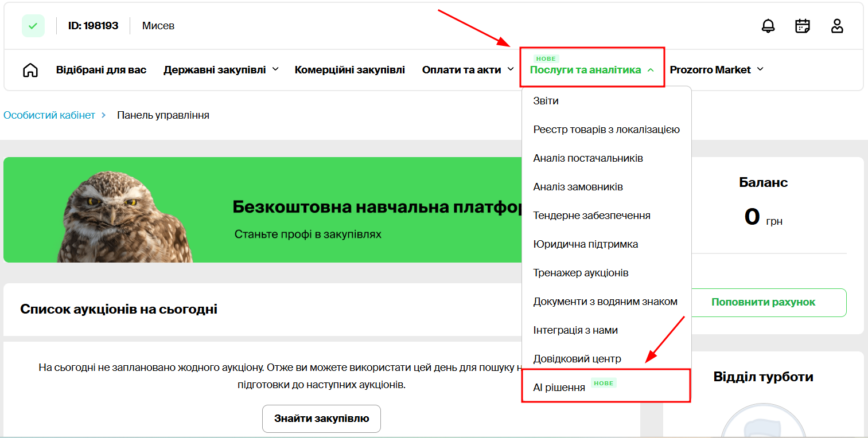
Task: Expand Оплати та акти dropdown
Action: point(468,70)
